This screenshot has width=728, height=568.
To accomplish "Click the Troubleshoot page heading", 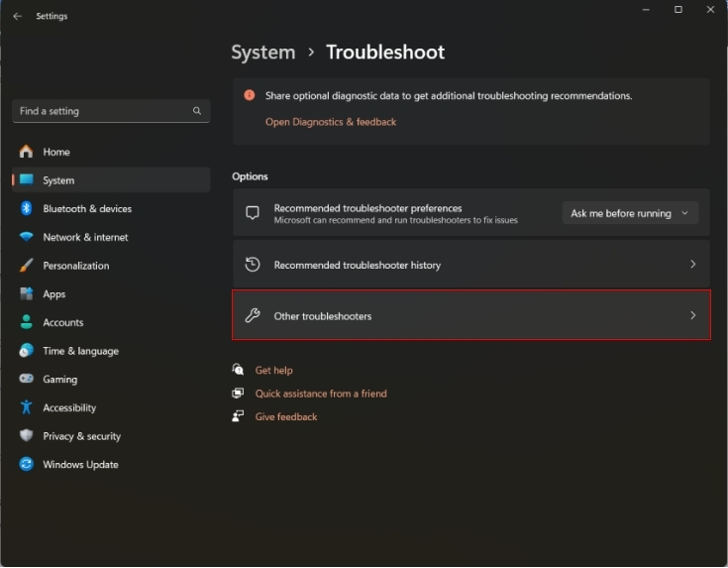I will point(385,53).
